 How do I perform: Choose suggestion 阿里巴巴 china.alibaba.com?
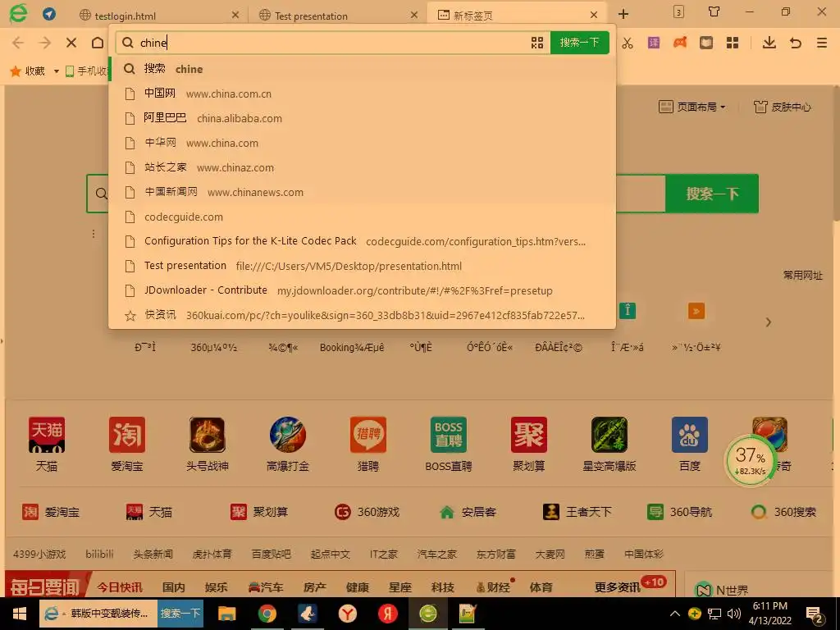coord(362,118)
